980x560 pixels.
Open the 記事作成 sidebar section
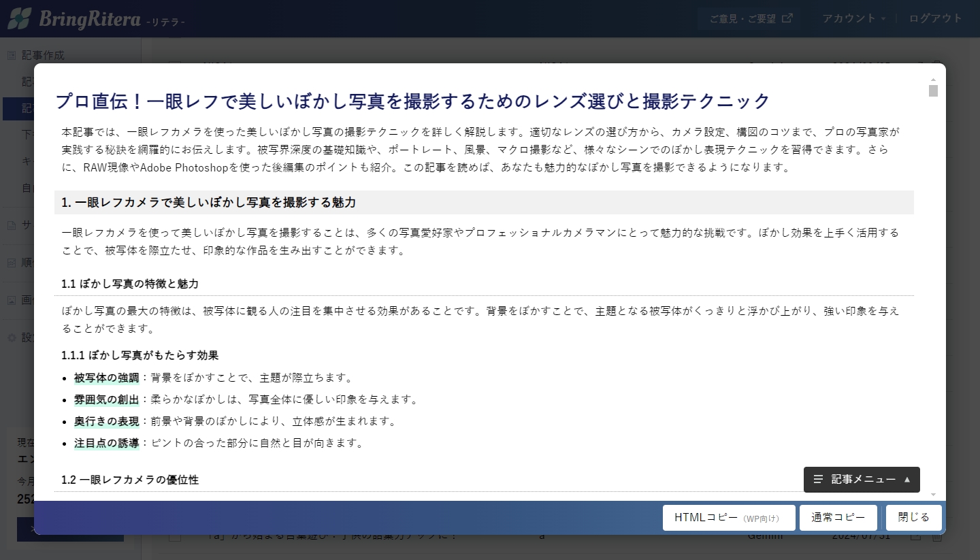pos(43,55)
